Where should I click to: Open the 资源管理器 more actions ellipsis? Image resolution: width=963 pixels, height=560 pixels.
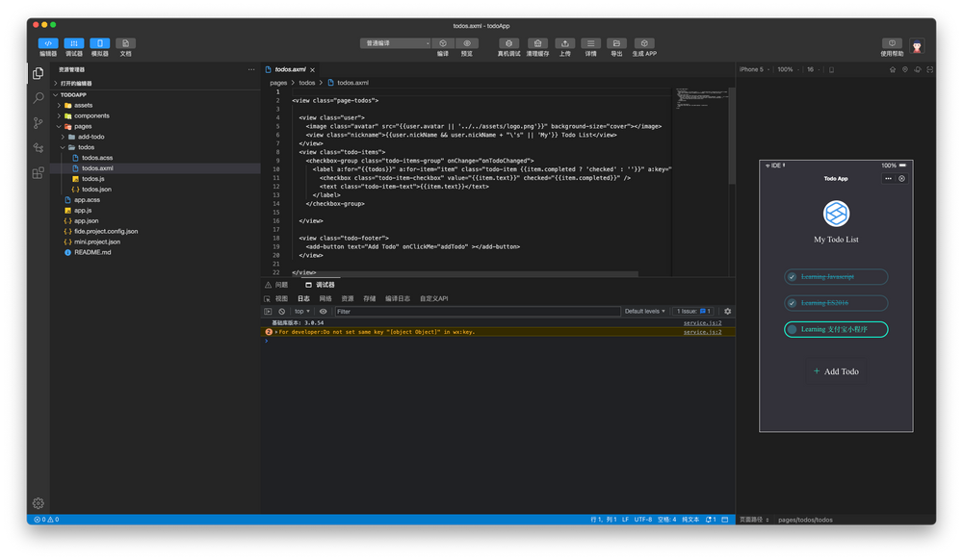pos(251,69)
